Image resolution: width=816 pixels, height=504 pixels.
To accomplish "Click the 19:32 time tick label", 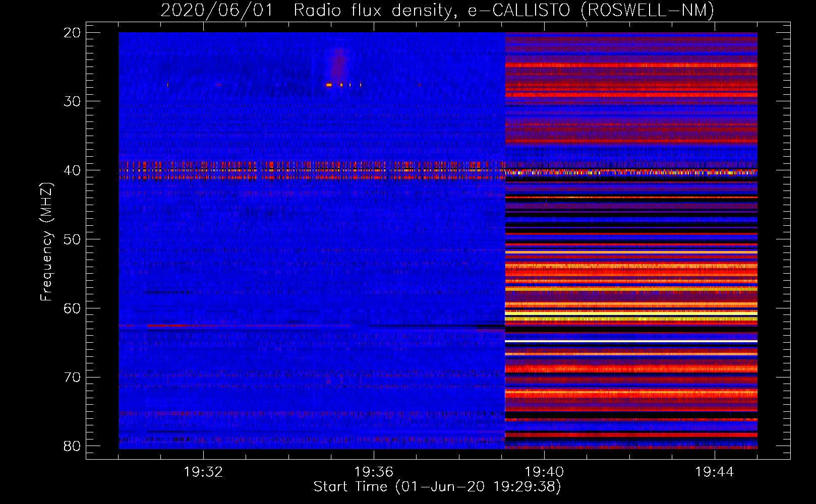I will coord(203,472).
